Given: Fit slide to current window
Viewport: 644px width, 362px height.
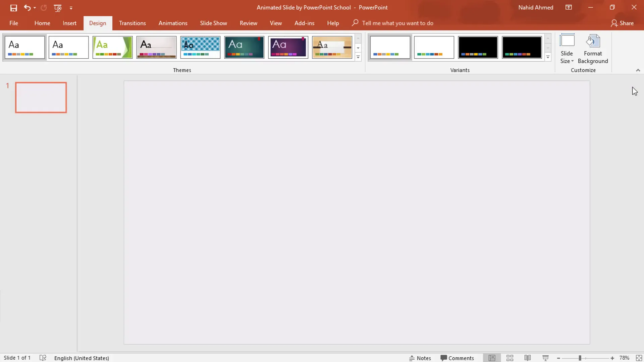Looking at the screenshot, I should point(639,358).
